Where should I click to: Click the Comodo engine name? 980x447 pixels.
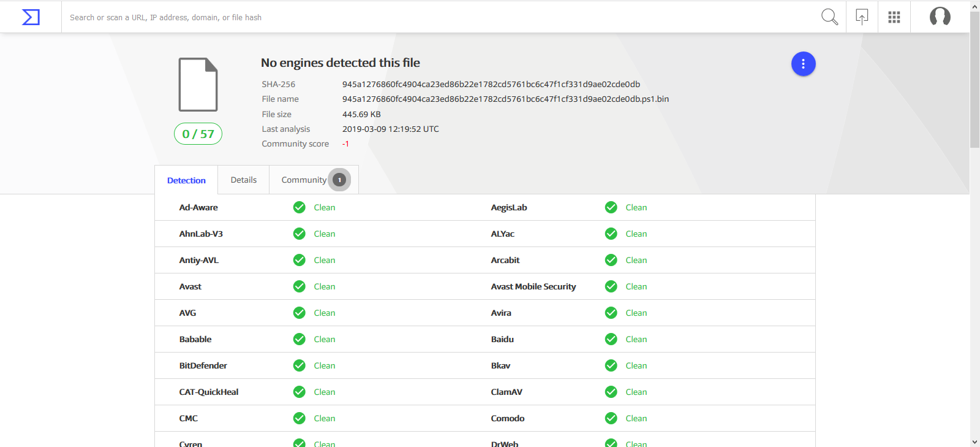click(508, 418)
